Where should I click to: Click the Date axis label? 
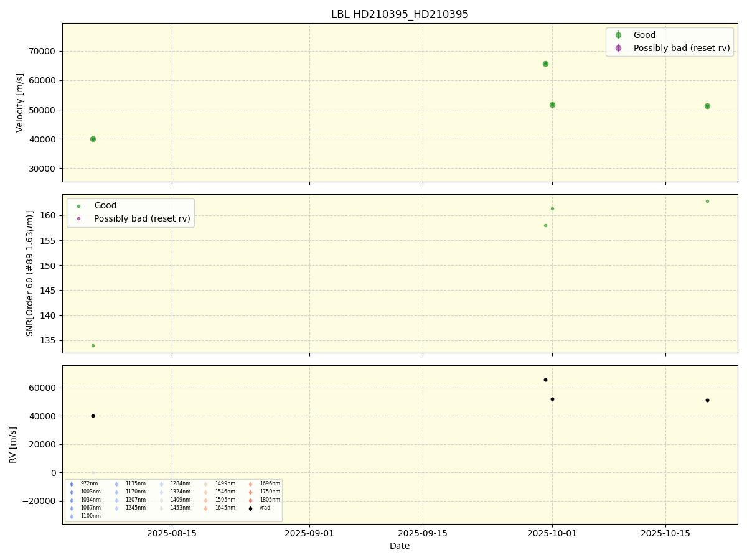click(400, 546)
